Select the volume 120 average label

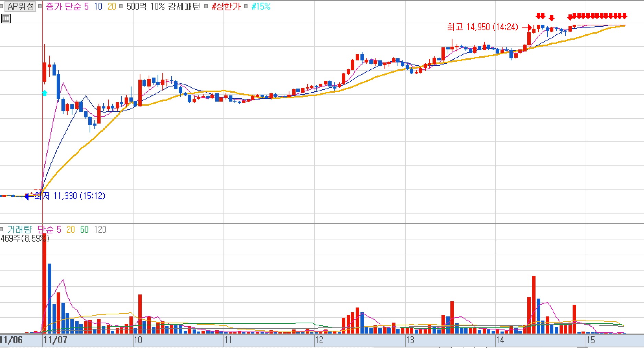[x=100, y=229]
